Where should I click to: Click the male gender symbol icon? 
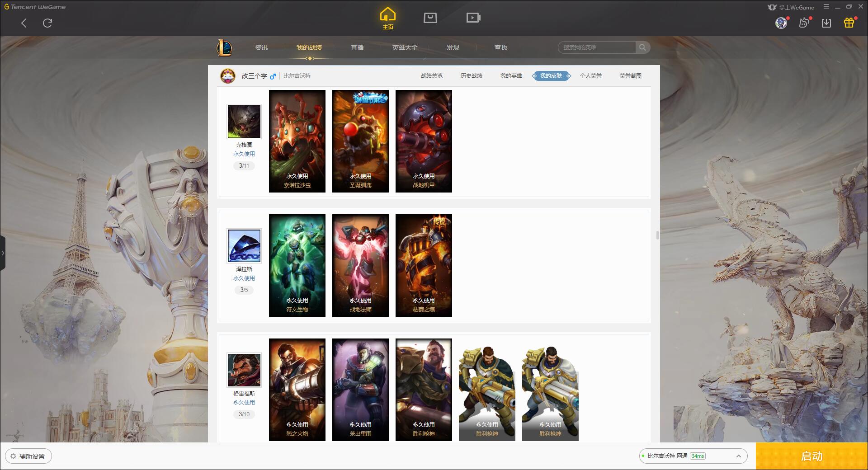(273, 76)
